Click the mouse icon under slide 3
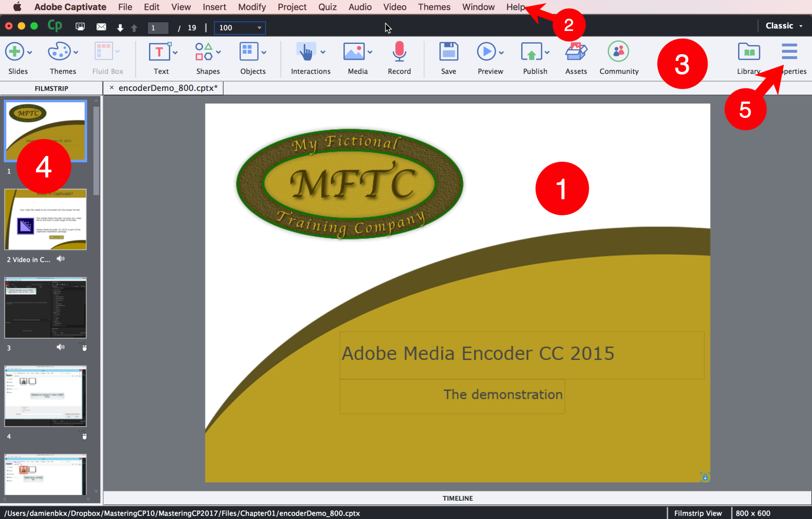This screenshot has width=812, height=519. pyautogui.click(x=84, y=347)
